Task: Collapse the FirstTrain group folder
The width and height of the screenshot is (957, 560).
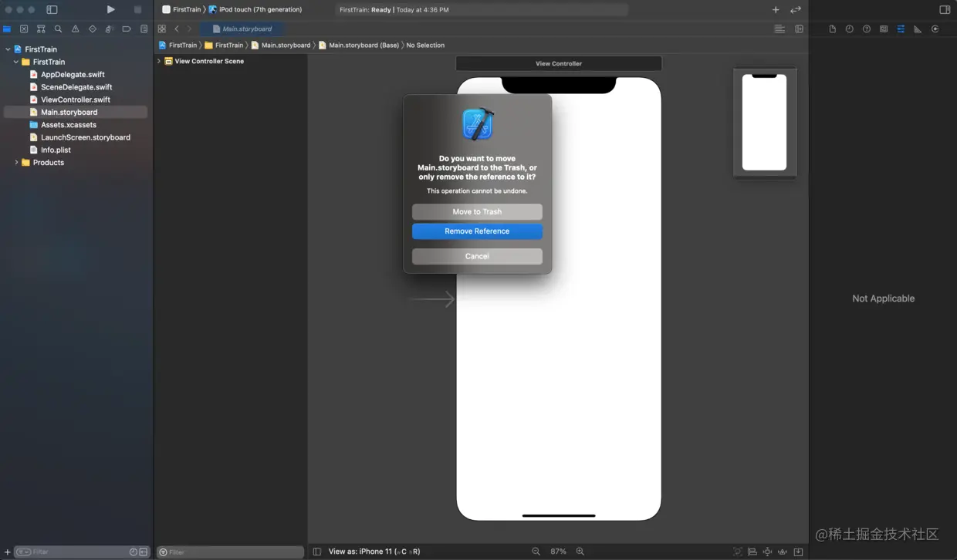Action: tap(16, 62)
